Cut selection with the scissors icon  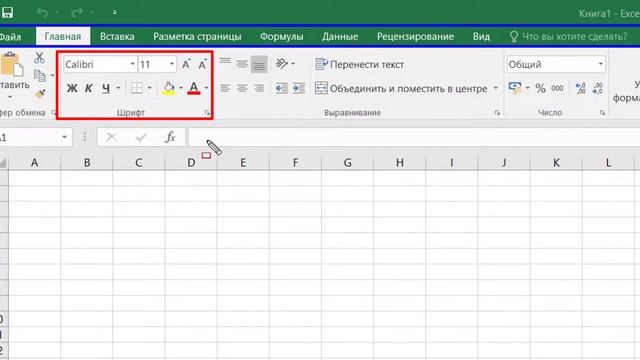tap(39, 58)
